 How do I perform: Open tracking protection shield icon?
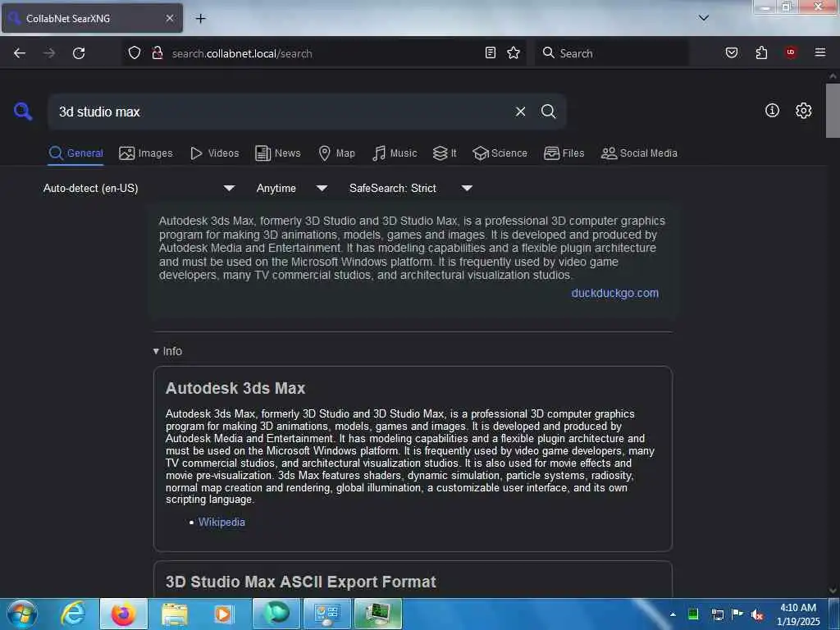tap(135, 53)
